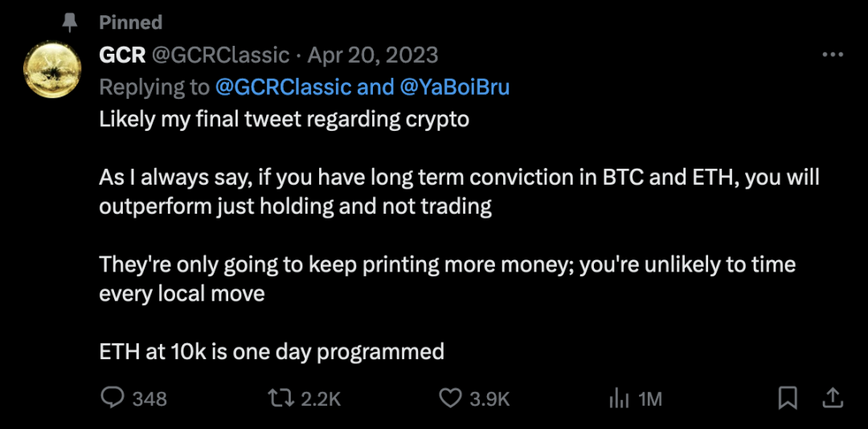The image size is (868, 429).
Task: Click the retweet arrows icon
Action: 280,398
